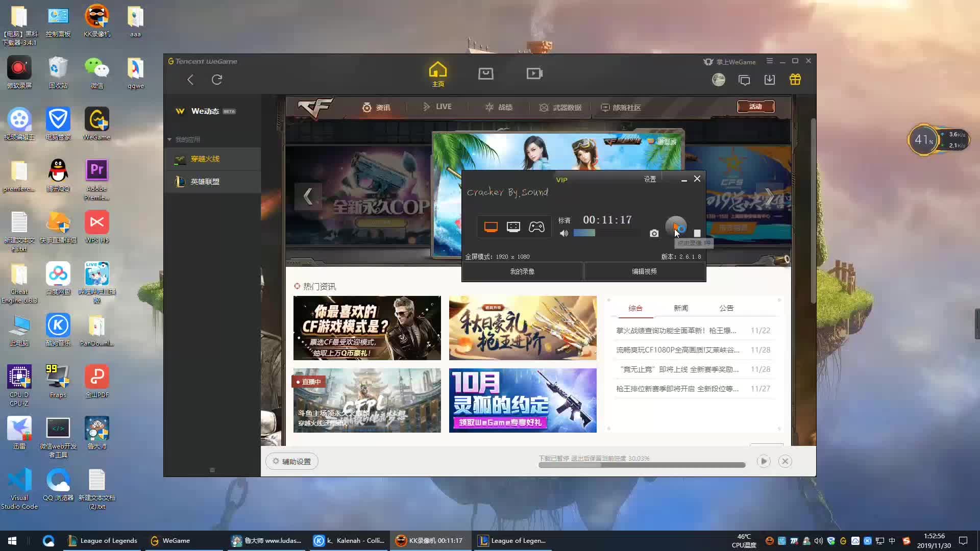Collapse sidebar via the bottom handle icon
The image size is (980, 551).
(x=212, y=470)
